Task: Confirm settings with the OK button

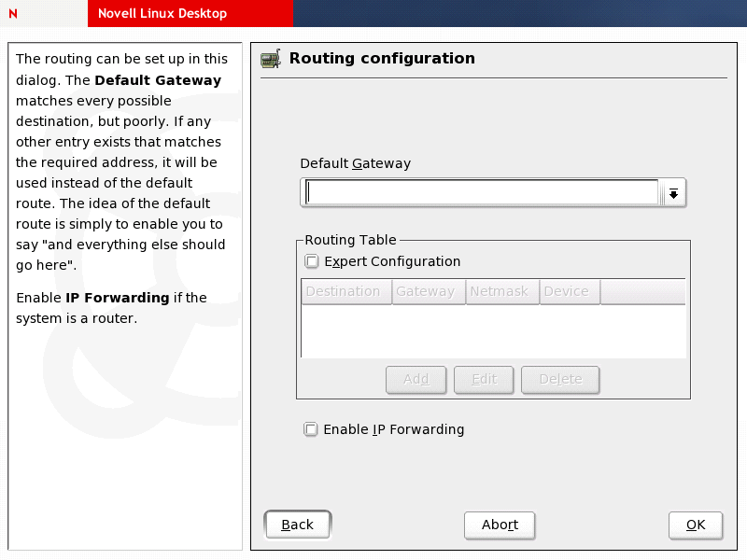Action: [696, 525]
